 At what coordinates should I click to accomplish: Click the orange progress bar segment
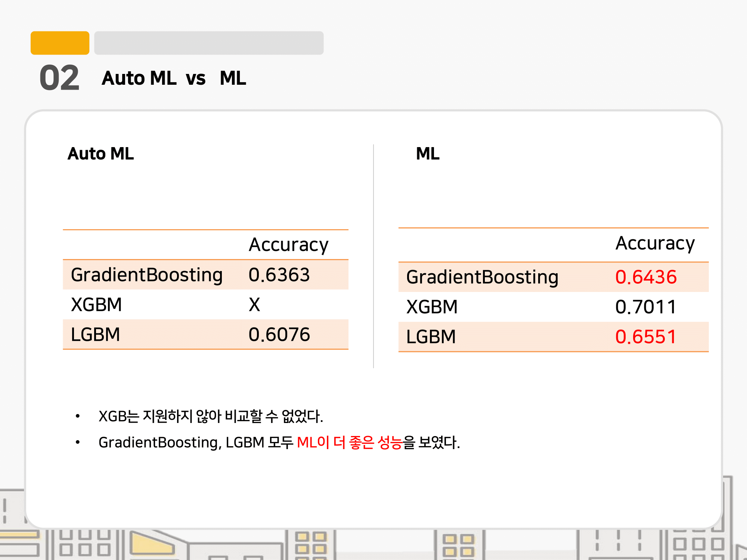click(x=60, y=43)
